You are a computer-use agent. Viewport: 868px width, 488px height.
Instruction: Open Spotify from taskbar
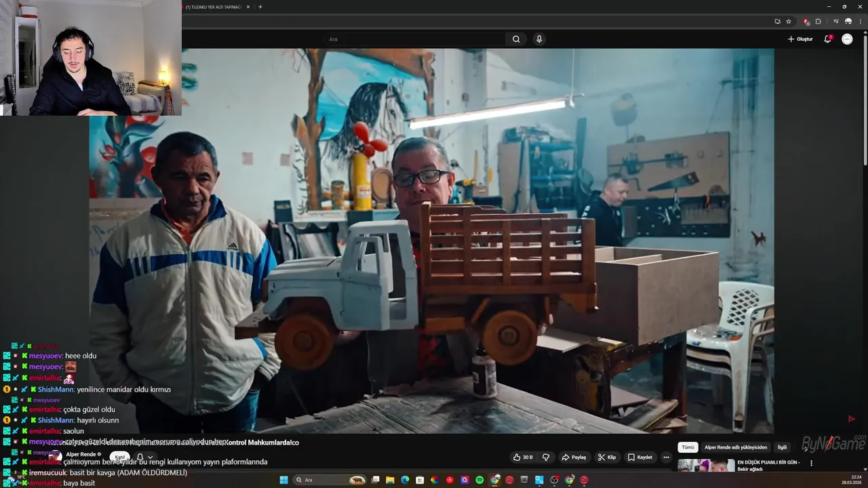tap(479, 480)
